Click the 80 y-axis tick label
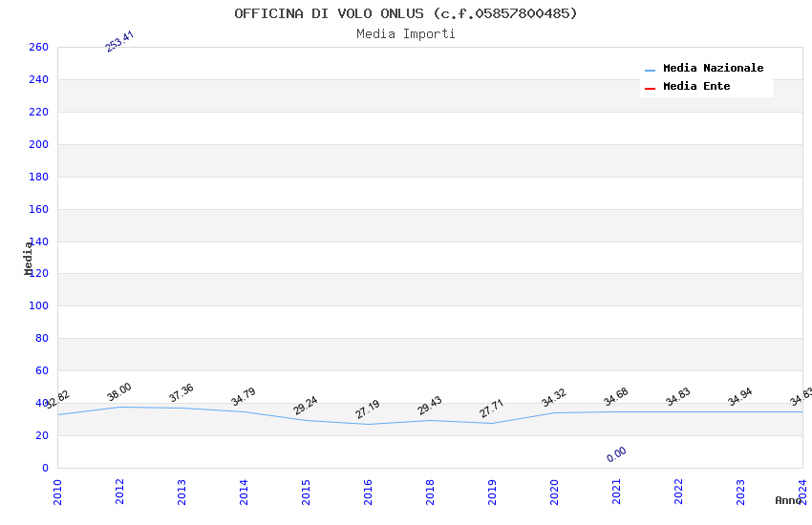This screenshot has height=525, width=812. click(x=42, y=338)
